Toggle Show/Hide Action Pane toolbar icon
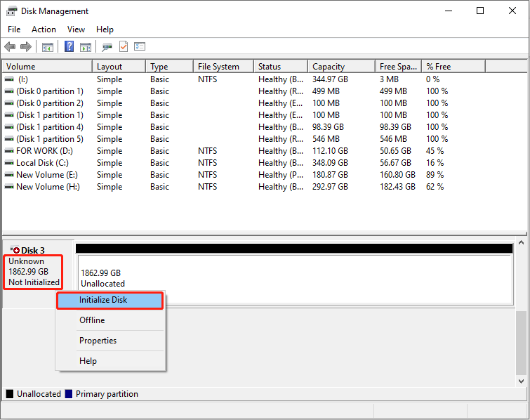530x420 pixels. coord(86,47)
